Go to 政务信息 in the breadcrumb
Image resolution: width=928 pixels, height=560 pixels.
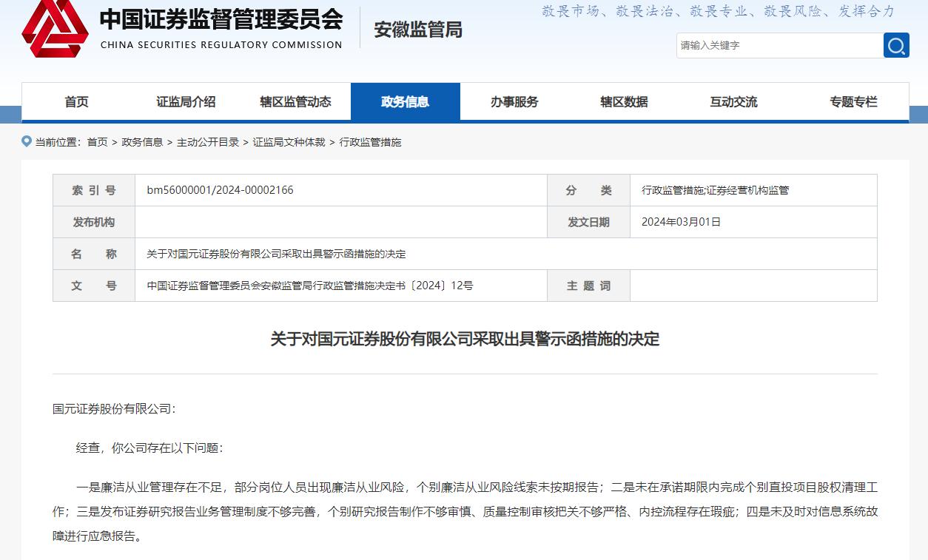click(x=142, y=142)
